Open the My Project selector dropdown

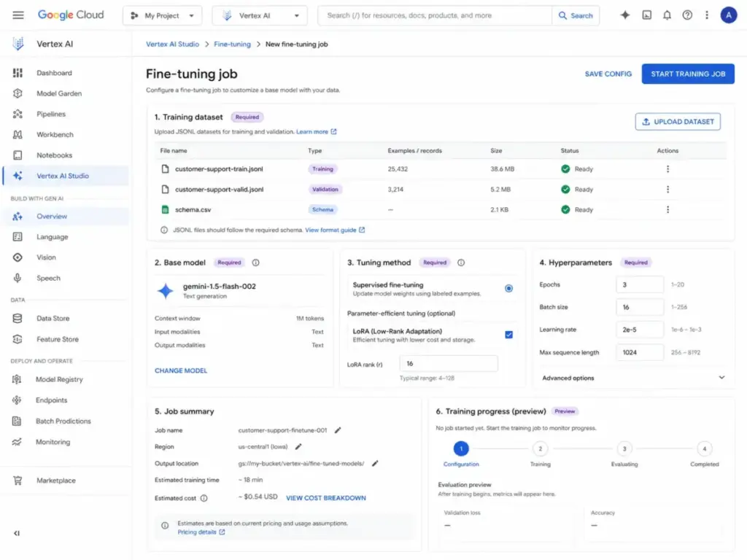tap(162, 15)
